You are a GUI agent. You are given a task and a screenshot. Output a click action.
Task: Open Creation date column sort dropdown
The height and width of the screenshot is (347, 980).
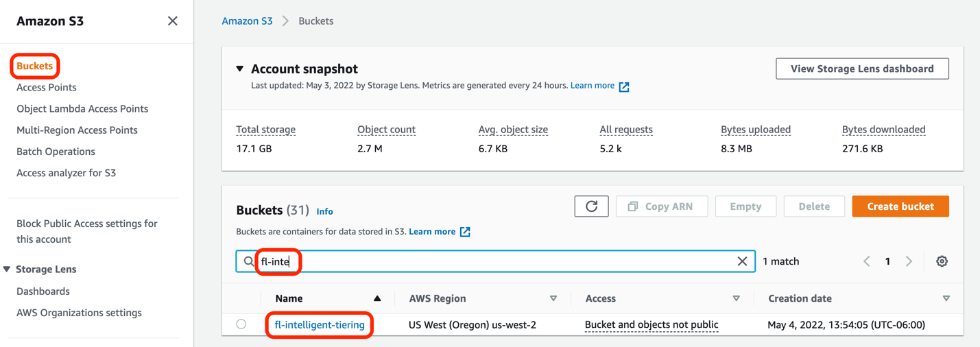pyautogui.click(x=946, y=299)
